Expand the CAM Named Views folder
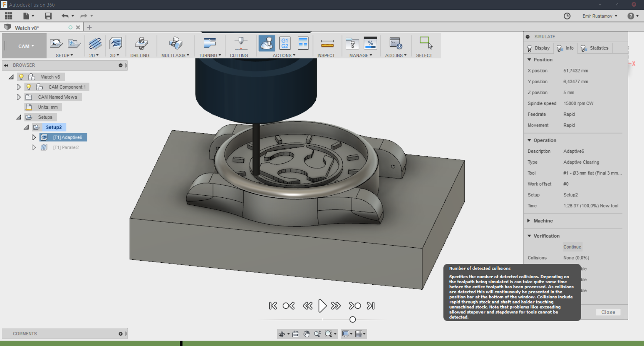Image resolution: width=644 pixels, height=346 pixels. [x=19, y=97]
